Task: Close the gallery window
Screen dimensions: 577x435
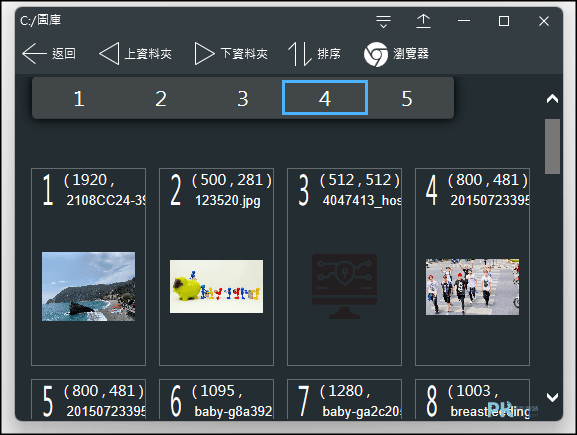Action: click(x=544, y=21)
